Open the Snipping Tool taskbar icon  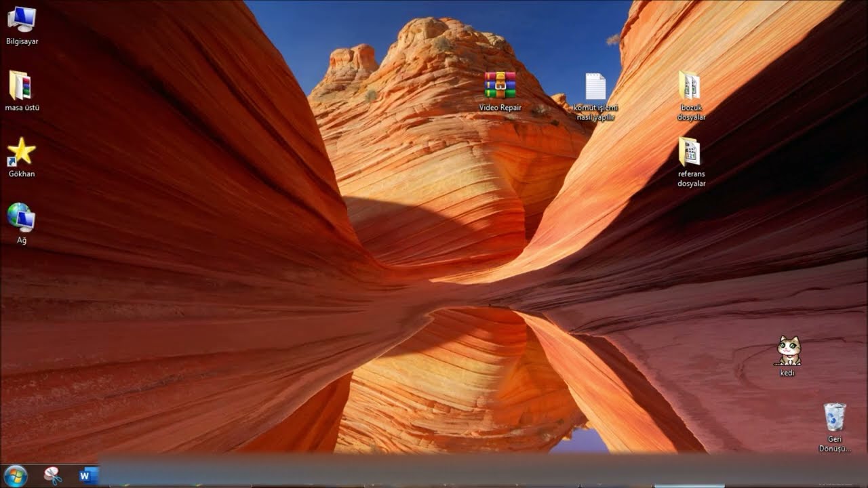[x=53, y=476]
